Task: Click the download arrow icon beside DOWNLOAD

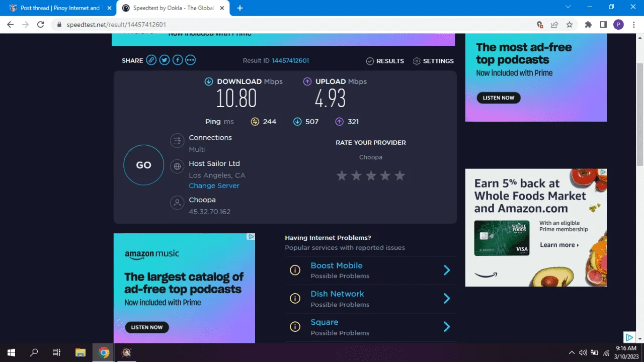Action: tap(209, 81)
